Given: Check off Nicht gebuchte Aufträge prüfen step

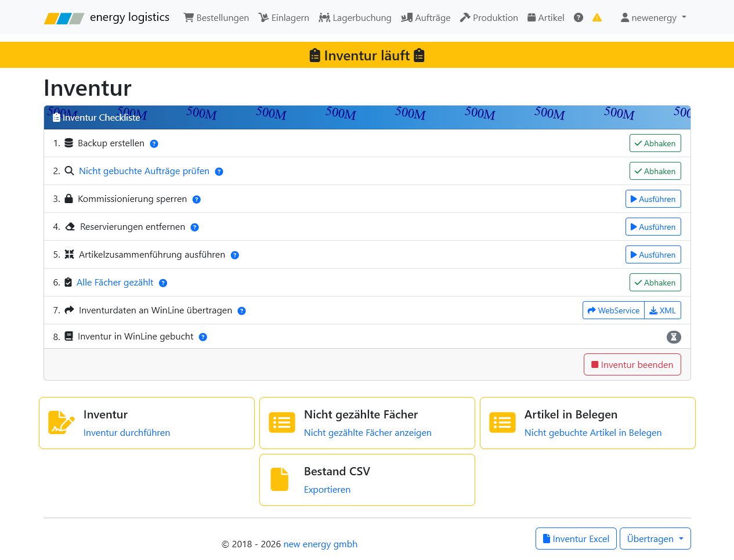Looking at the screenshot, I should tap(655, 171).
